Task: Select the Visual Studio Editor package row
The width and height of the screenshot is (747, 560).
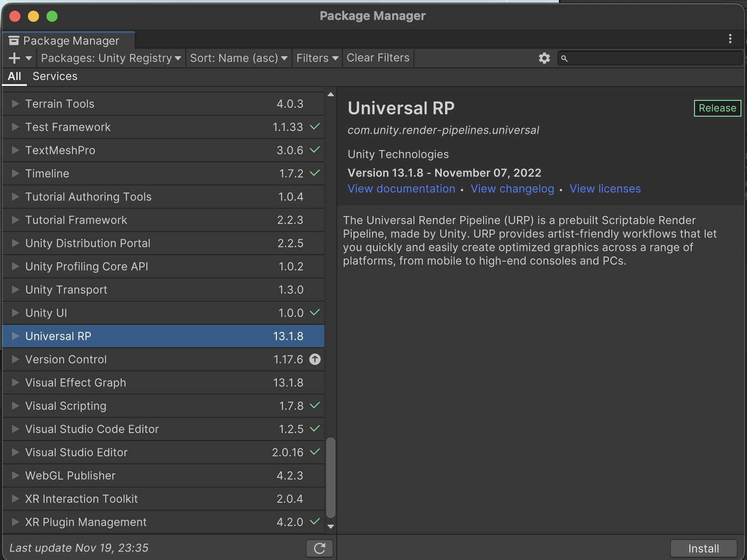Action: coord(163,452)
